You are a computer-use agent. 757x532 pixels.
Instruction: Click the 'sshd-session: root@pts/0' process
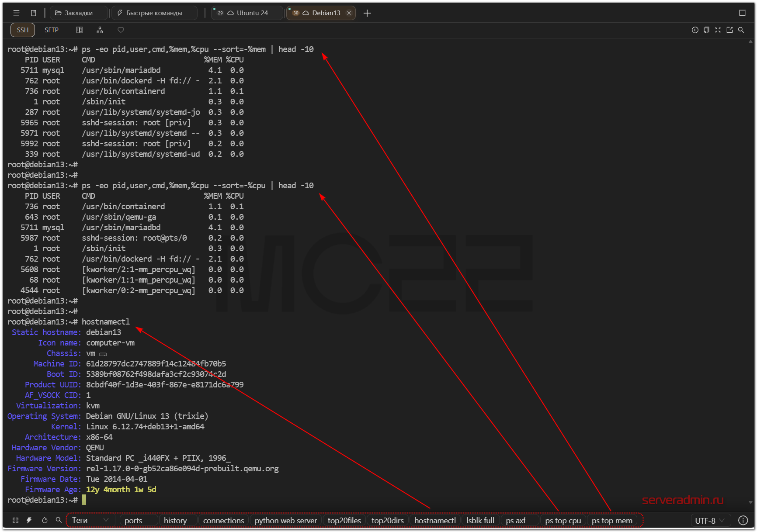(134, 238)
